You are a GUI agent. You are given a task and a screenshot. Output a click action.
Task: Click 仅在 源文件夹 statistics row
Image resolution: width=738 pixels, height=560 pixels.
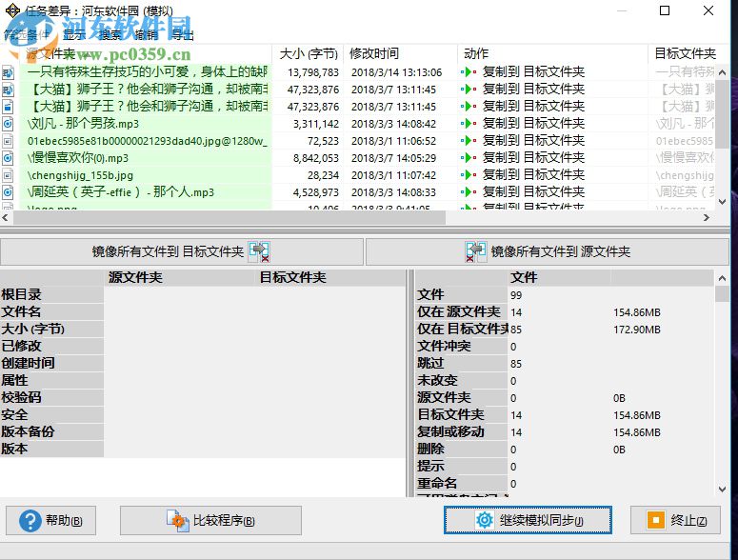coord(565,312)
